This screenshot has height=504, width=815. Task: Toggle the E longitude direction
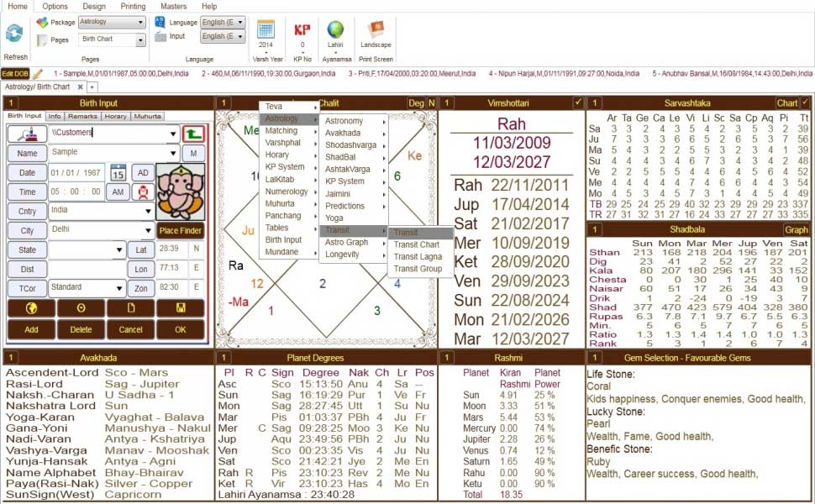[197, 268]
